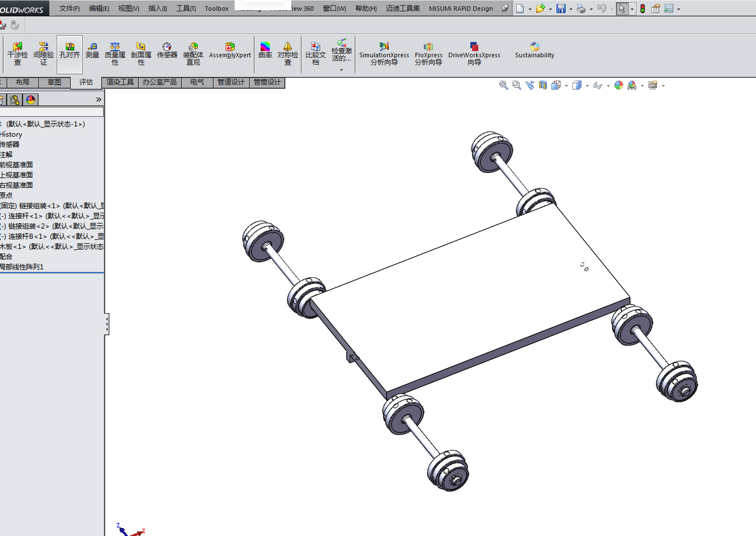Open the 窗口(W) menu
This screenshot has width=756, height=536.
pos(334,9)
